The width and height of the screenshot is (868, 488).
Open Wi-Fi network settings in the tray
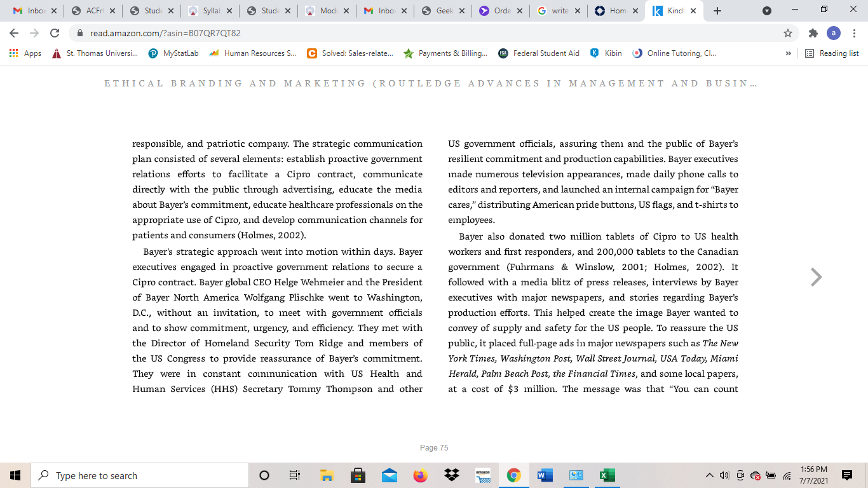coord(787,475)
